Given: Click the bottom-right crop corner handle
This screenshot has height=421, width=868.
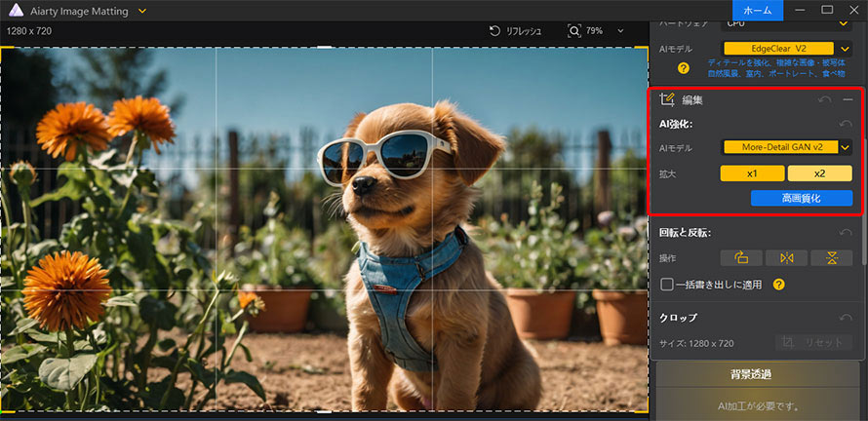Looking at the screenshot, I should pyautogui.click(x=643, y=407).
